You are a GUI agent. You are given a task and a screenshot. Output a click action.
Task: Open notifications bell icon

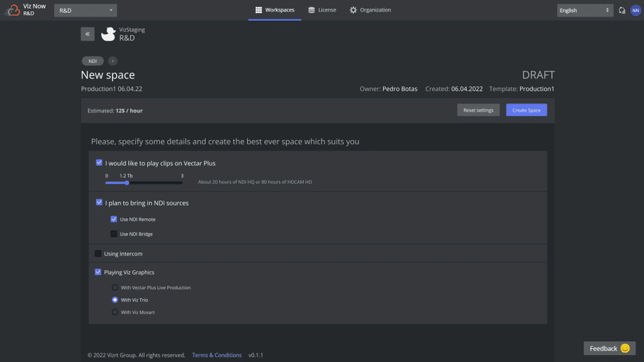[x=622, y=10]
